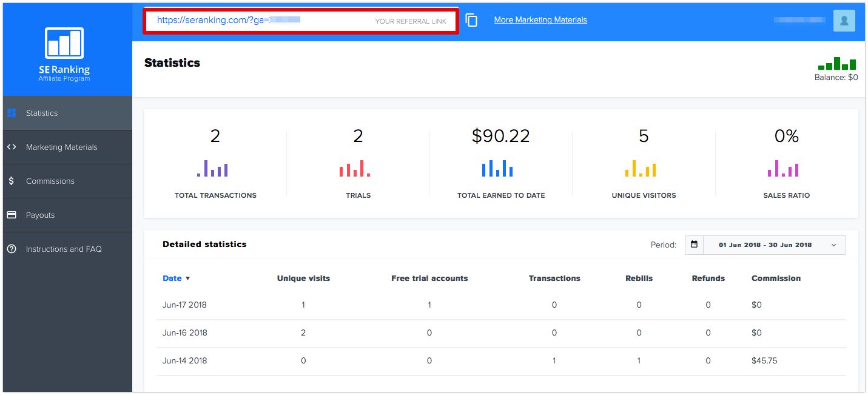
Task: Click the Commissions dollar icon
Action: pos(11,181)
